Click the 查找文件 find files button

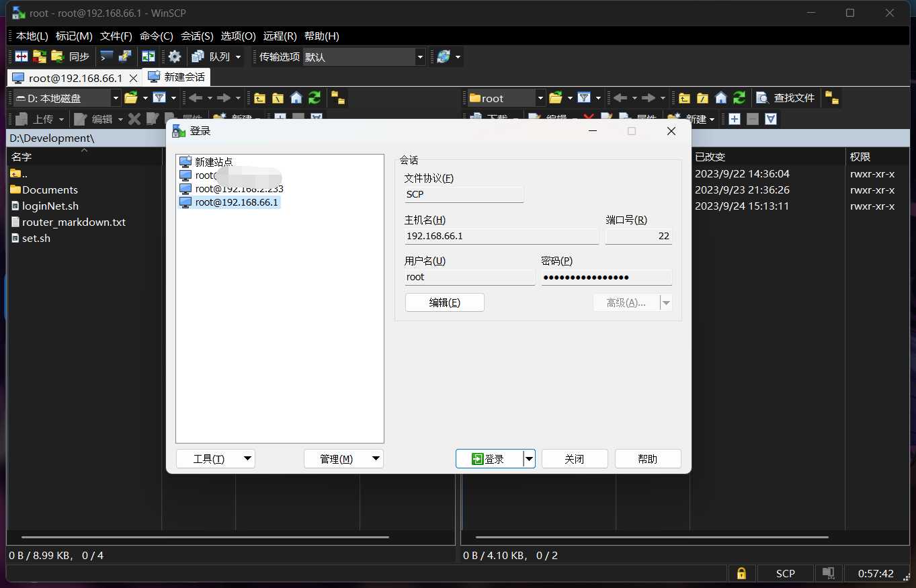click(786, 98)
